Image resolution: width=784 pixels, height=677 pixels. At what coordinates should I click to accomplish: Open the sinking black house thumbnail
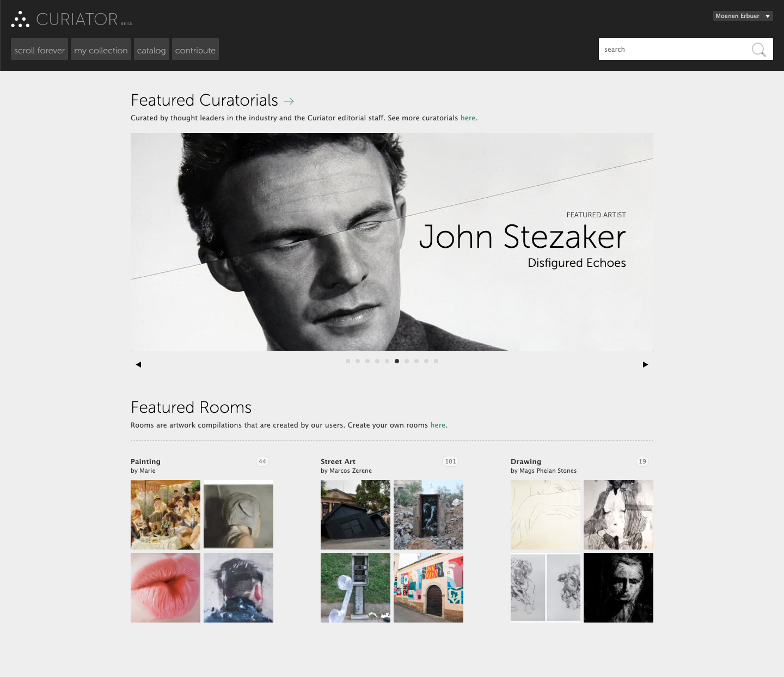point(356,515)
